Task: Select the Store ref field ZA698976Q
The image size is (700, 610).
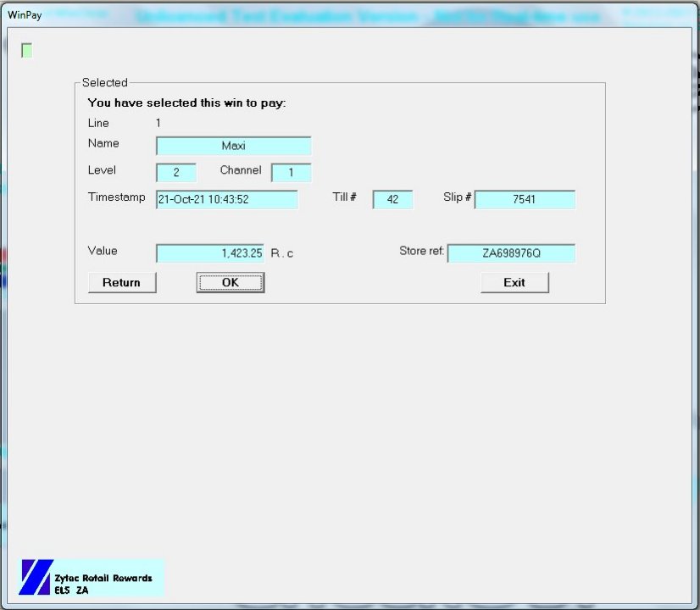Action: pyautogui.click(x=511, y=253)
